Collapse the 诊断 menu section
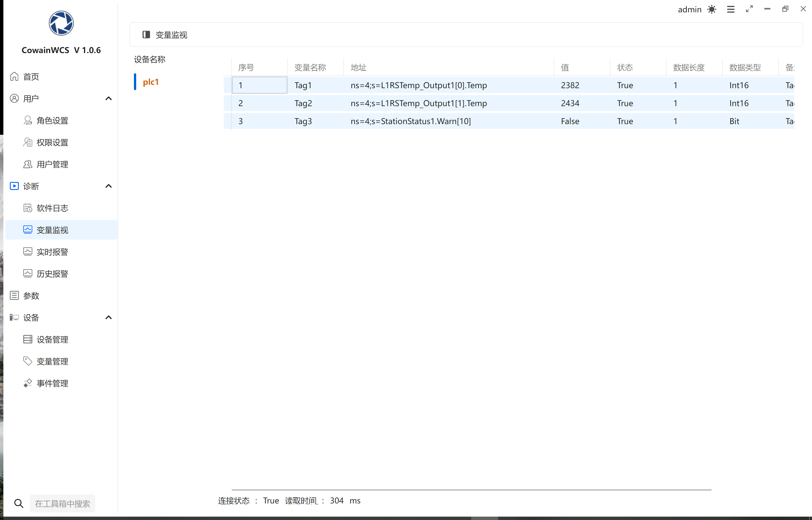This screenshot has width=812, height=520. 108,186
